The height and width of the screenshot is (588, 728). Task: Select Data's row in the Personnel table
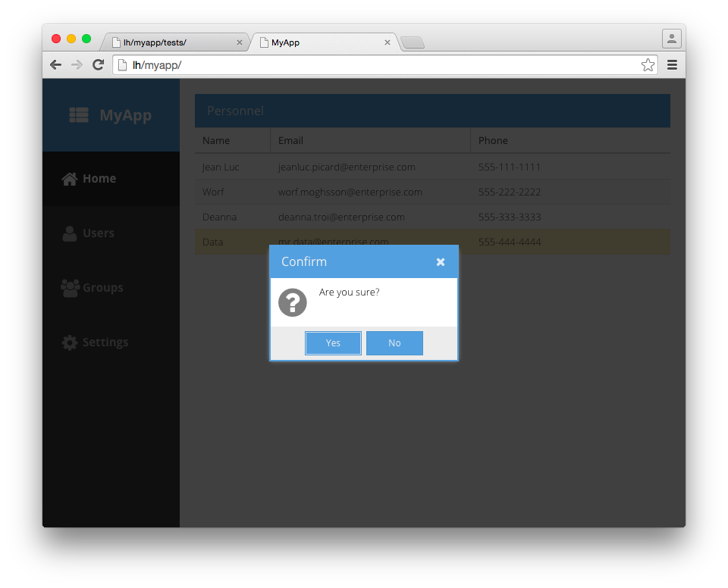[x=569, y=242]
